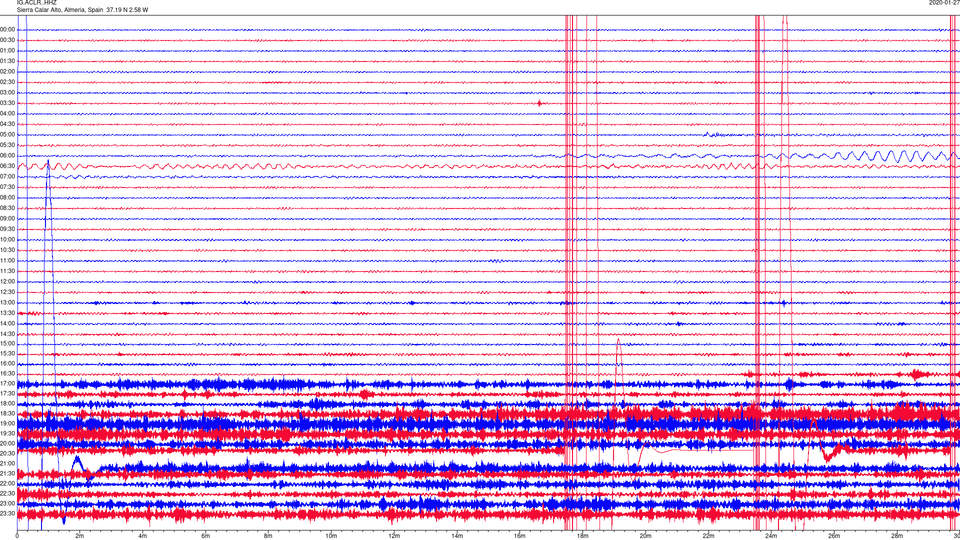Click the '14:00' hour label
This screenshot has width=960, height=540.
(7, 323)
